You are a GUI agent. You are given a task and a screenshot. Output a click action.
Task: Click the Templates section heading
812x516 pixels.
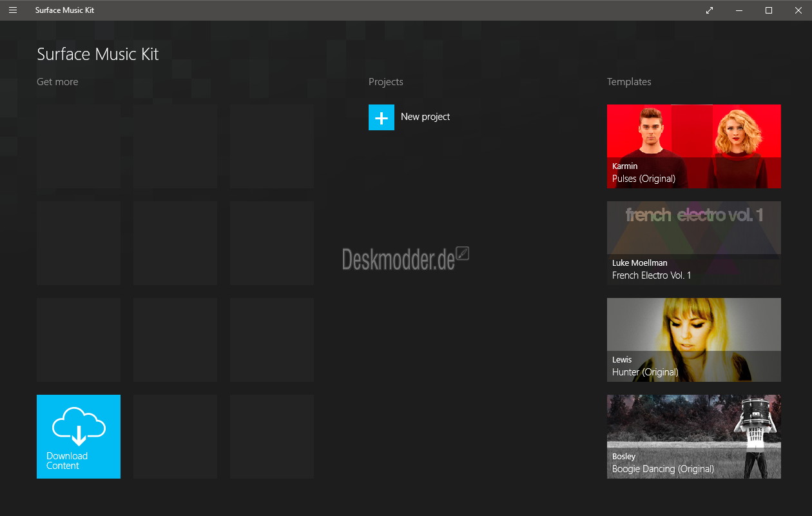point(629,82)
